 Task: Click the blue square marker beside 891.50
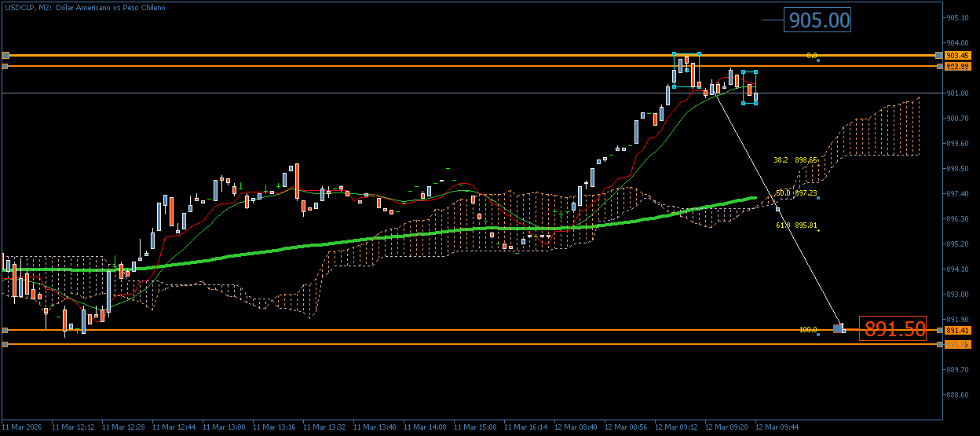coord(838,328)
